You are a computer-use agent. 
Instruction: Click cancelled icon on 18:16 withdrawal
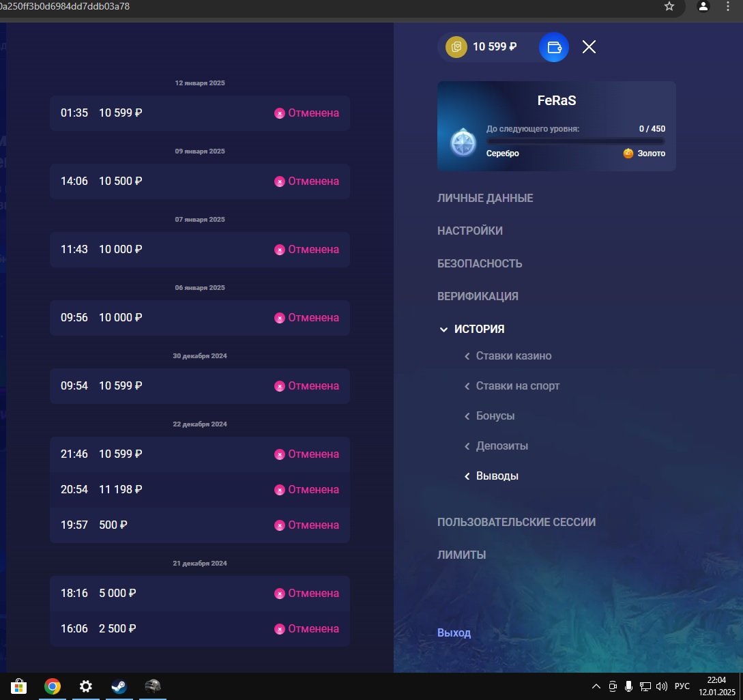click(280, 594)
